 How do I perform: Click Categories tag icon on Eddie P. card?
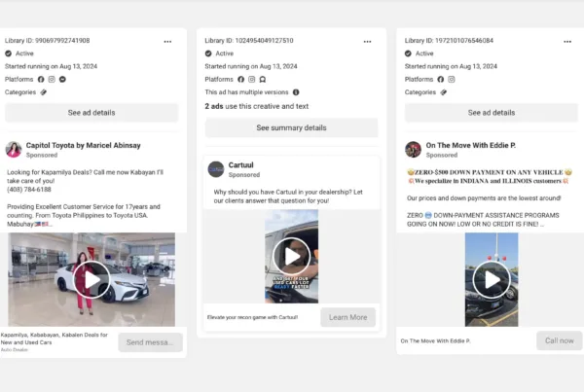(443, 92)
